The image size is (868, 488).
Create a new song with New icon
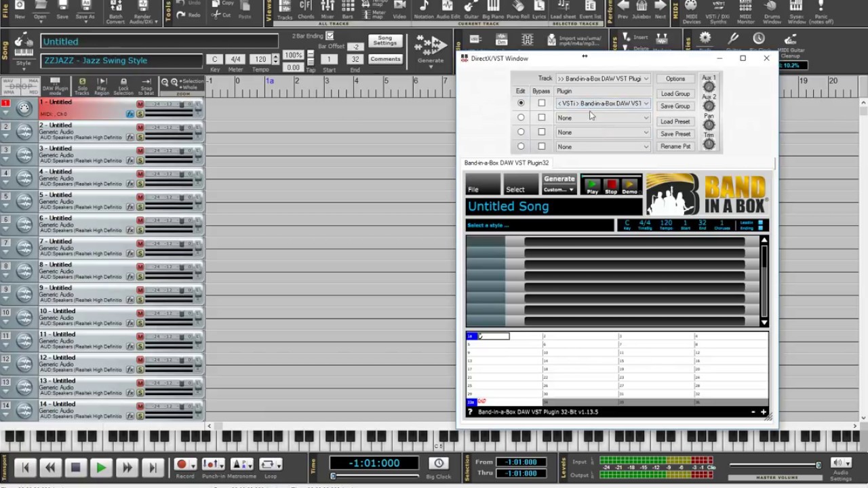(20, 9)
